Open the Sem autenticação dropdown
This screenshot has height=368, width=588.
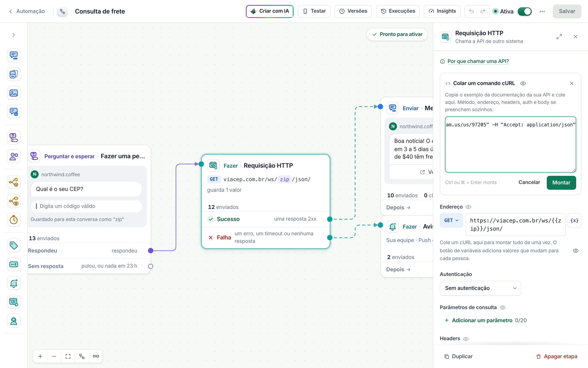pos(480,288)
